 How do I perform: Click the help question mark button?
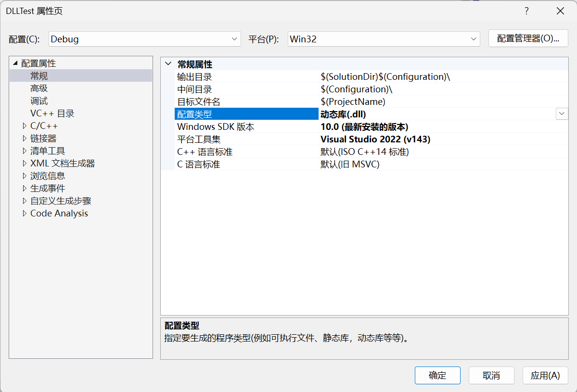(x=526, y=11)
